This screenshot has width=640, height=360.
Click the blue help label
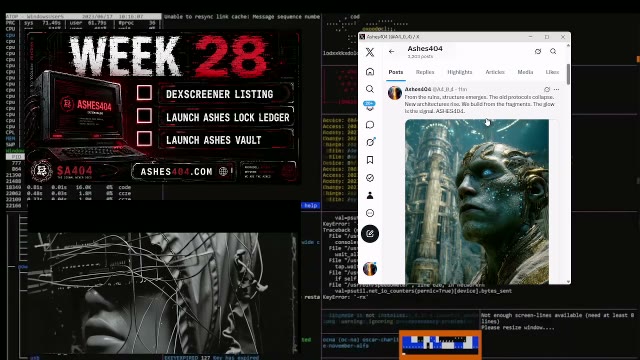[311, 205]
